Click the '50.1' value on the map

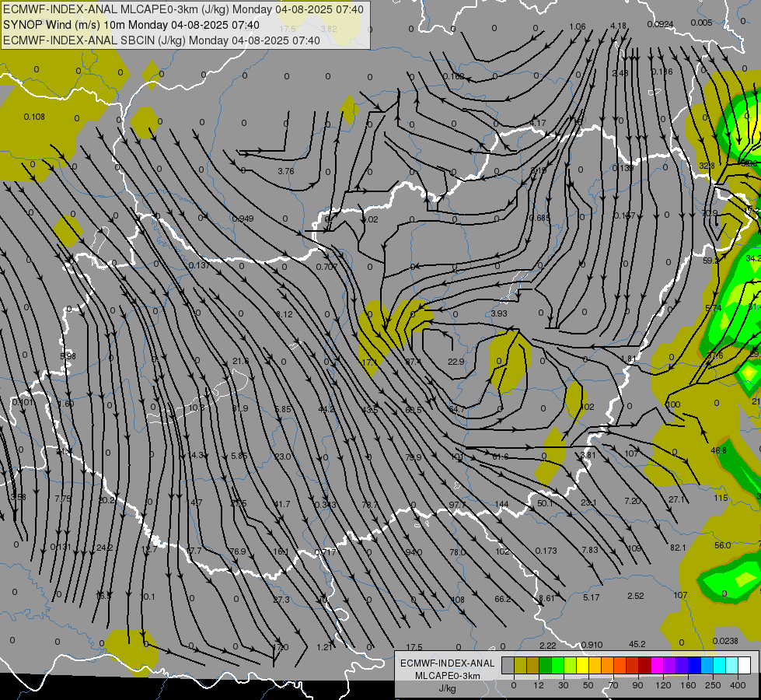pyautogui.click(x=545, y=503)
